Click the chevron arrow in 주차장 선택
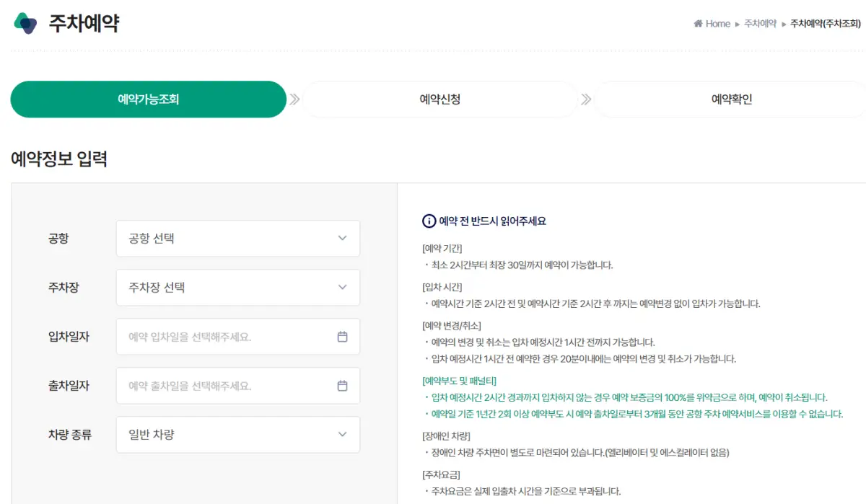This screenshot has height=504, width=866. point(343,288)
